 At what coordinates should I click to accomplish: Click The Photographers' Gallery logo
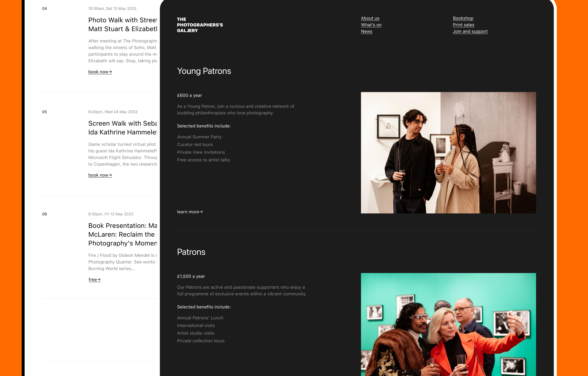(x=200, y=25)
